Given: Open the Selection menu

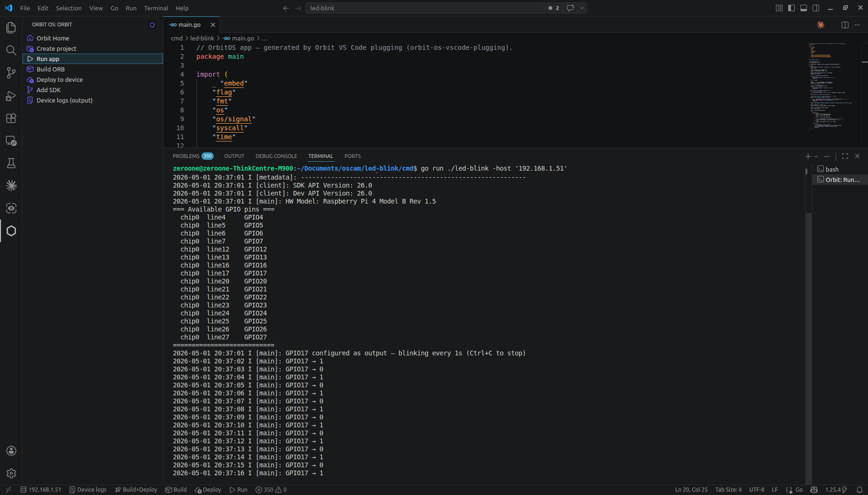Looking at the screenshot, I should [x=69, y=8].
